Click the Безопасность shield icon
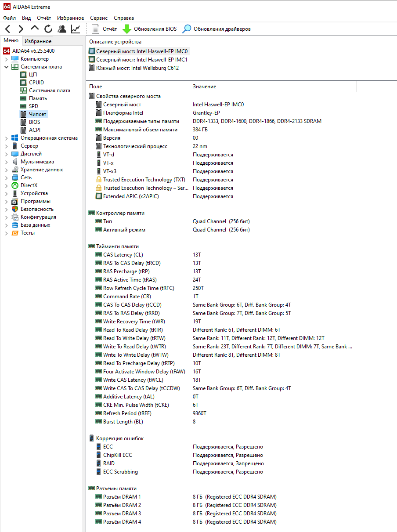 click(15, 209)
